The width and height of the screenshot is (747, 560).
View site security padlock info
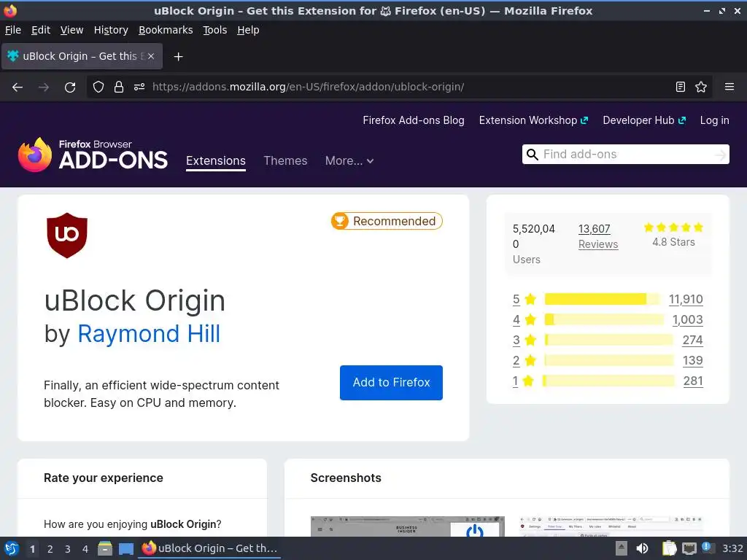[x=119, y=87]
